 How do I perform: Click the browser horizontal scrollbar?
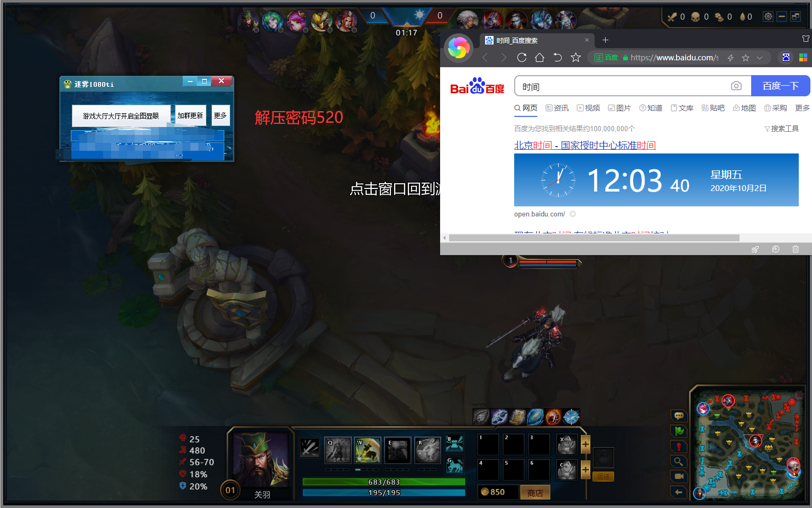tap(594, 238)
